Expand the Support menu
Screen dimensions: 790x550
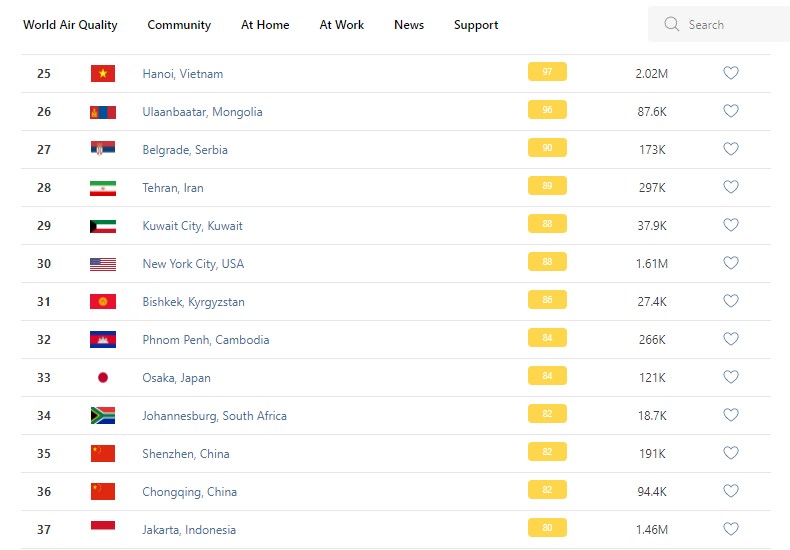[x=476, y=25]
